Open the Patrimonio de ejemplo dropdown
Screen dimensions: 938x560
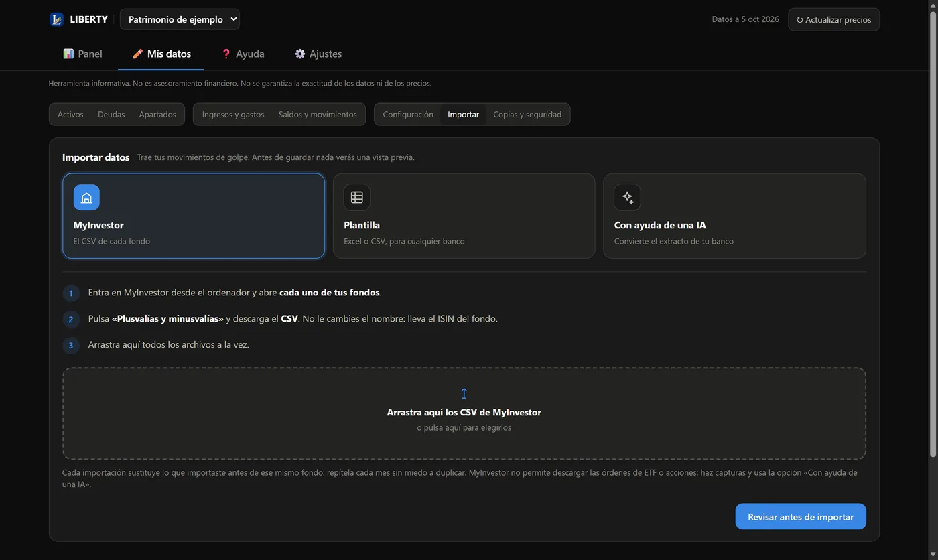[180, 19]
